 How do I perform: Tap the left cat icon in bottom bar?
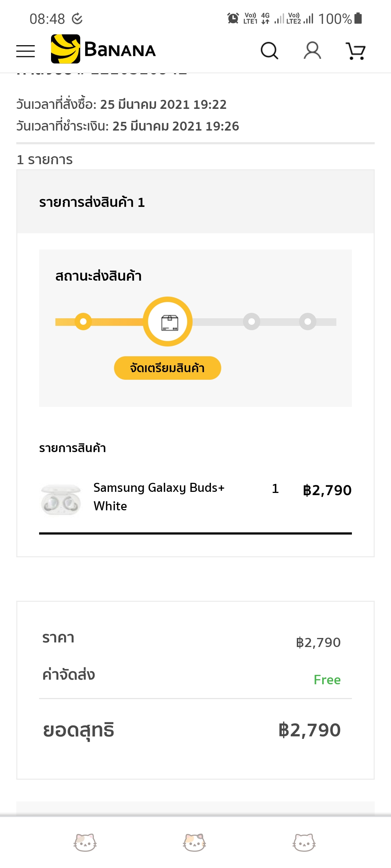pyautogui.click(x=85, y=842)
